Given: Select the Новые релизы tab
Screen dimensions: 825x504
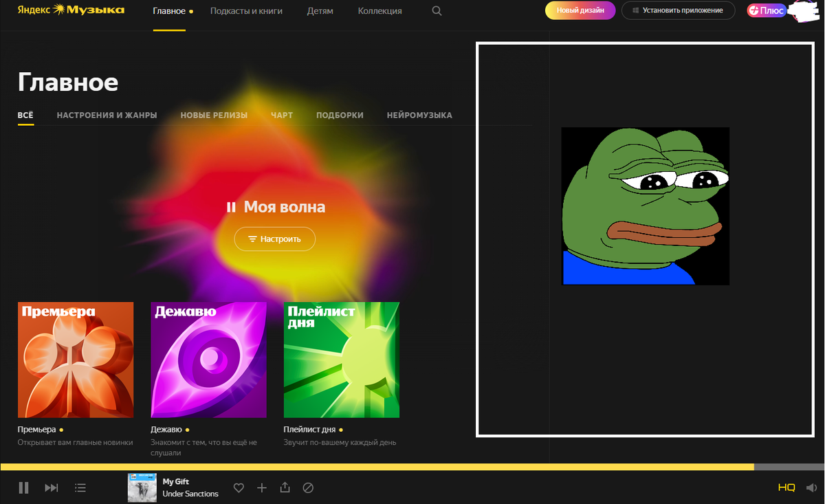Looking at the screenshot, I should [214, 115].
